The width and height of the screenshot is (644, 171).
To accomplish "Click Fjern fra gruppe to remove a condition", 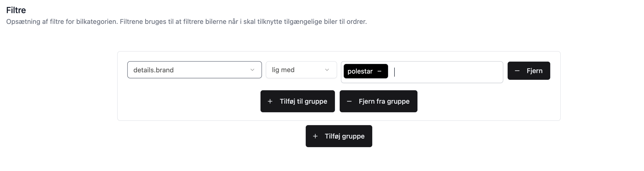I will click(378, 101).
